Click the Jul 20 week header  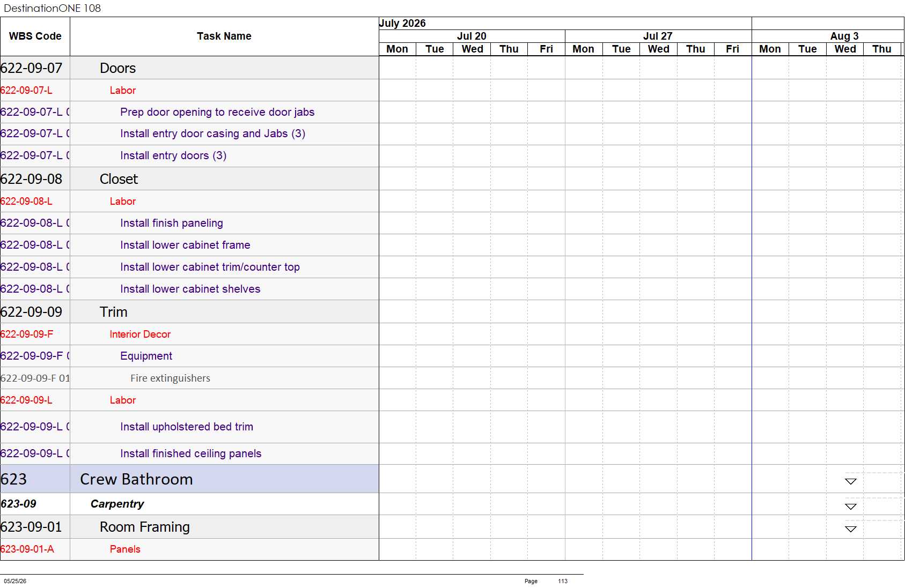[x=472, y=36]
